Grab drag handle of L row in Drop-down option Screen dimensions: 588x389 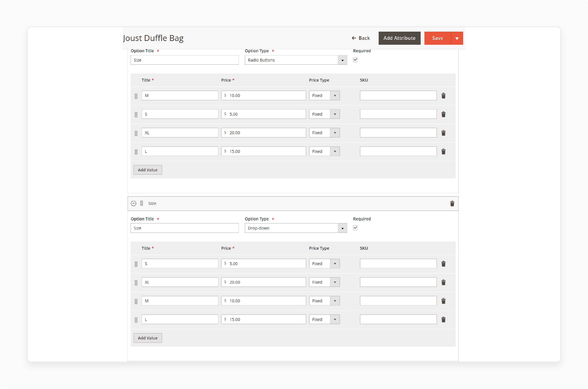[x=136, y=320]
